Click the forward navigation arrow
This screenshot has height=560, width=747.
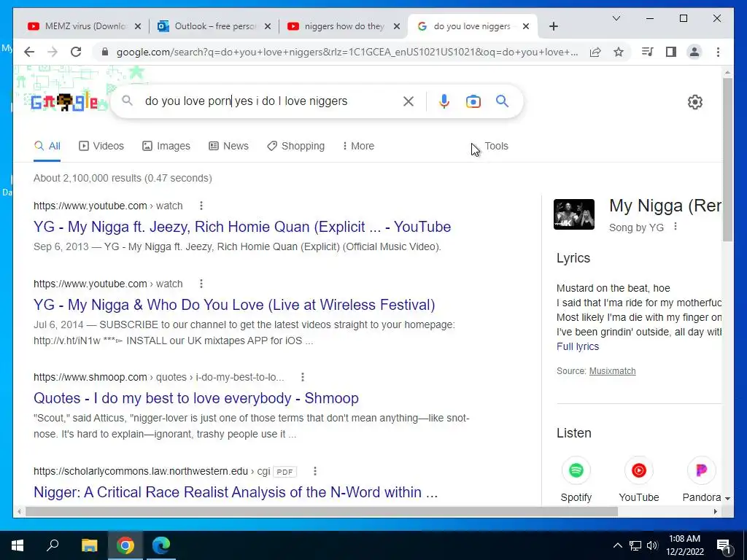[53, 52]
